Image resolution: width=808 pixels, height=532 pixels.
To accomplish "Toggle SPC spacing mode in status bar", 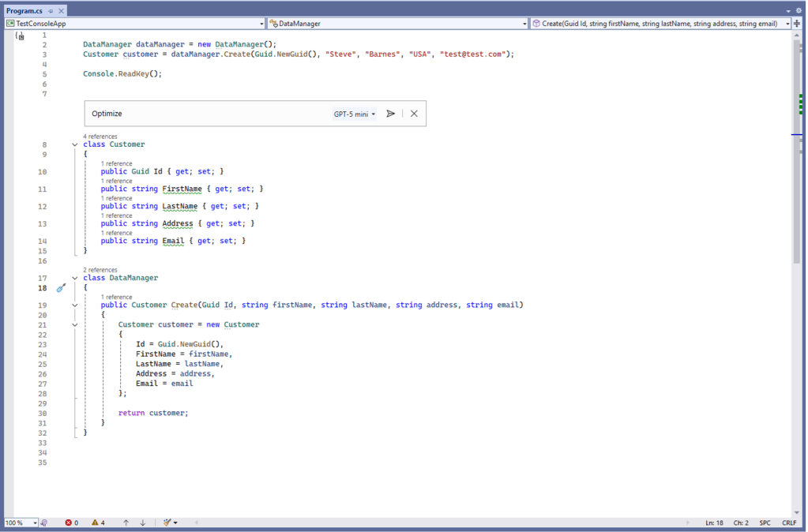I will 765,522.
